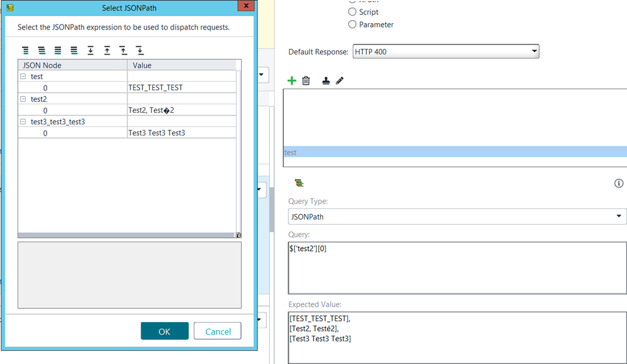
Task: Click the Value column header
Action: (182, 65)
